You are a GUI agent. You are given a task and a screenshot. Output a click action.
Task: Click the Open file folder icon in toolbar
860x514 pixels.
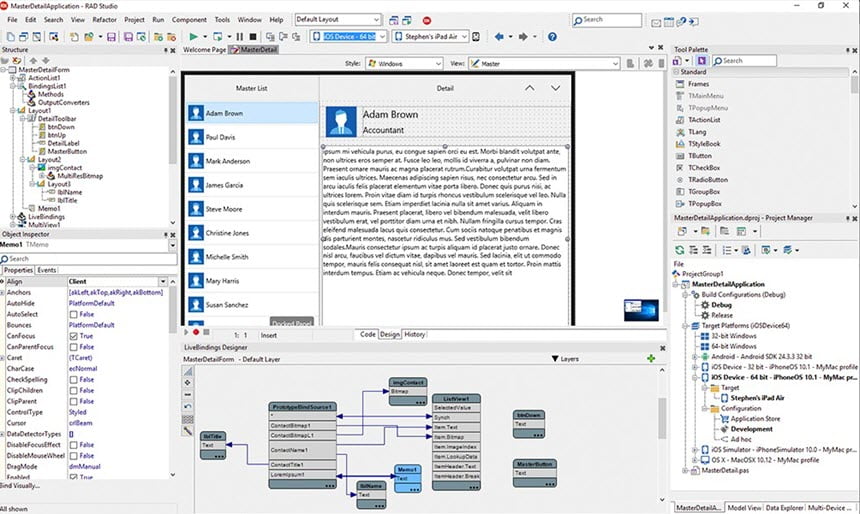coord(88,37)
